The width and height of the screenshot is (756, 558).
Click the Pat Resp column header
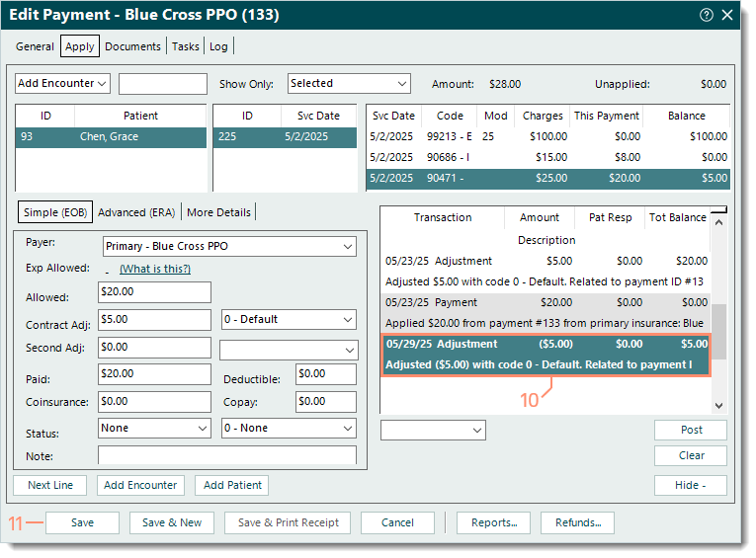click(610, 218)
